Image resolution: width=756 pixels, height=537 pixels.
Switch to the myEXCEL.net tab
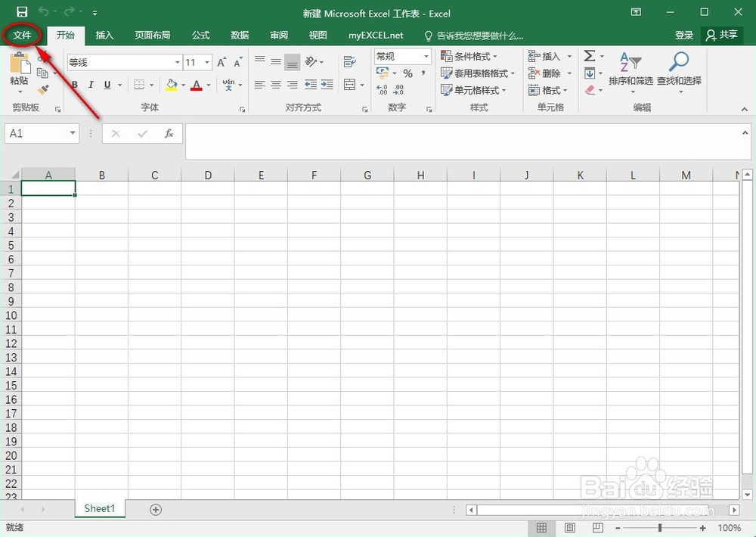point(376,36)
